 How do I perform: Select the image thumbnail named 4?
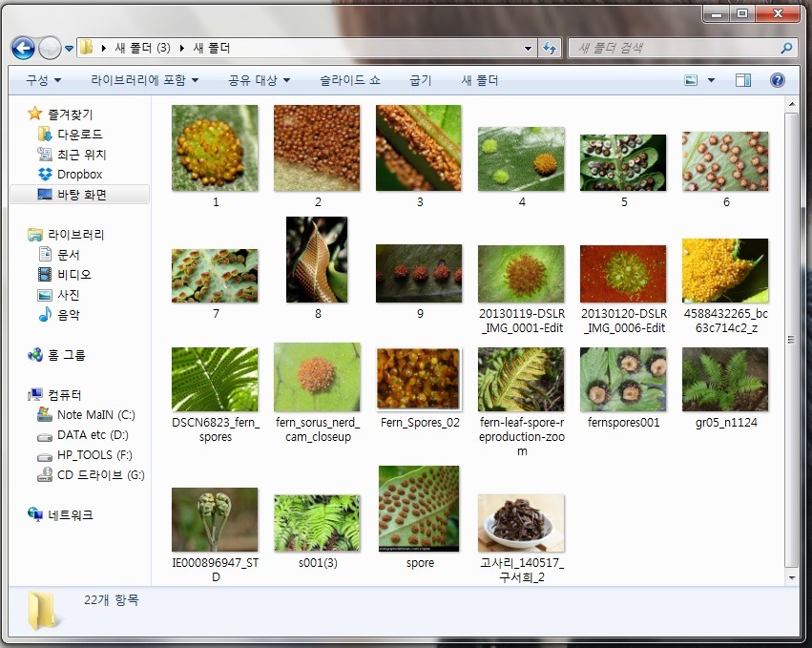pyautogui.click(x=521, y=159)
